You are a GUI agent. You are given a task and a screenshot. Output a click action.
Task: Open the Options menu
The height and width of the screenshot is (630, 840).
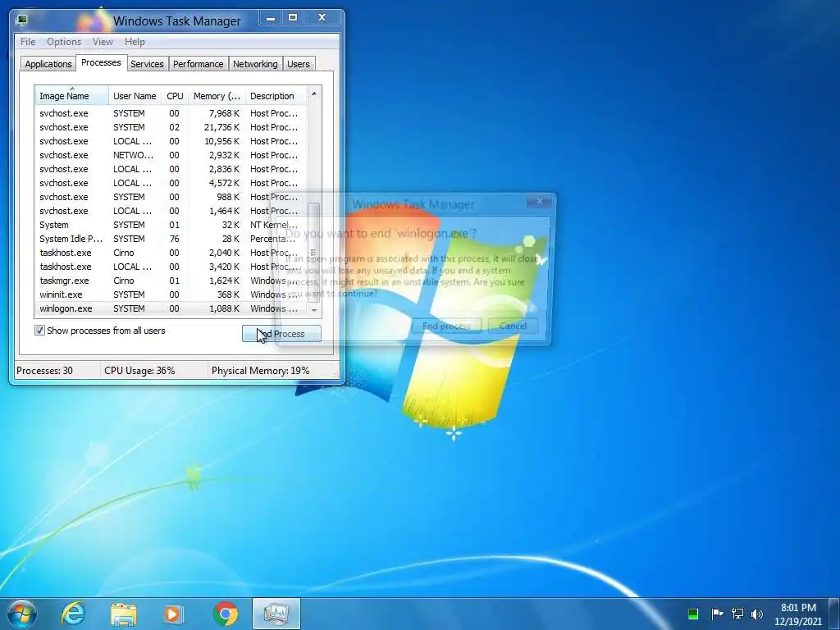click(x=64, y=42)
